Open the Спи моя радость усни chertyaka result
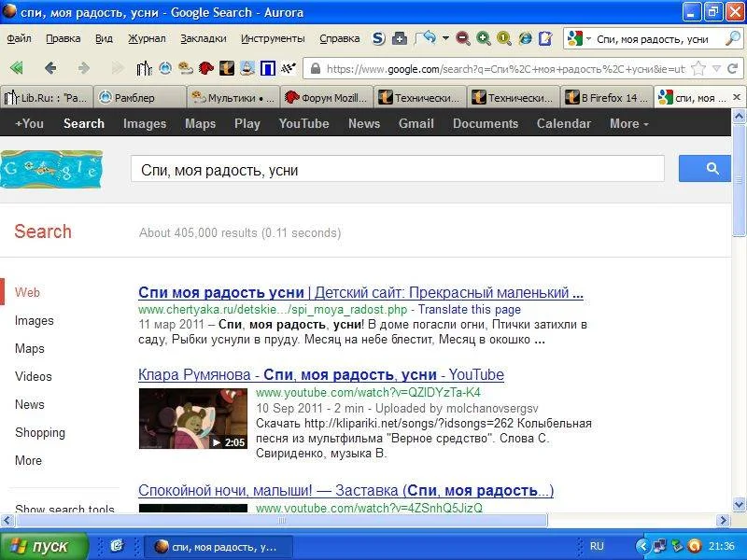This screenshot has height=560, width=747. [x=360, y=292]
